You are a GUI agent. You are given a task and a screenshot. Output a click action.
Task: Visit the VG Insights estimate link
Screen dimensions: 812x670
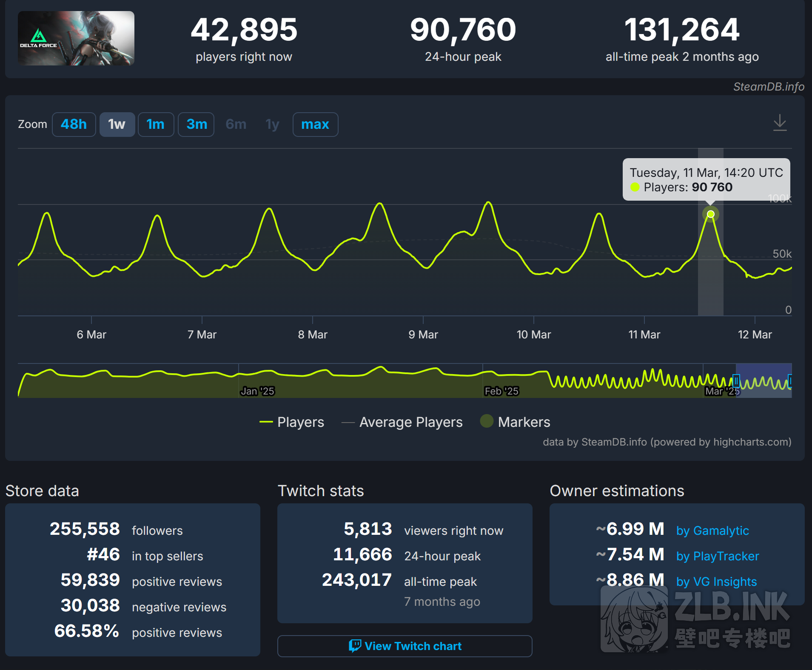tap(716, 582)
